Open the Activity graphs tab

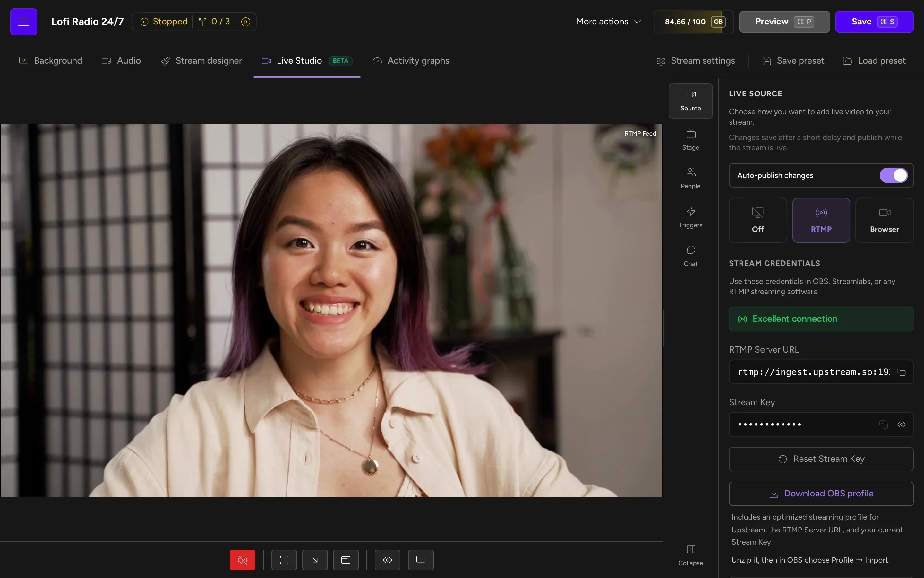click(x=411, y=61)
